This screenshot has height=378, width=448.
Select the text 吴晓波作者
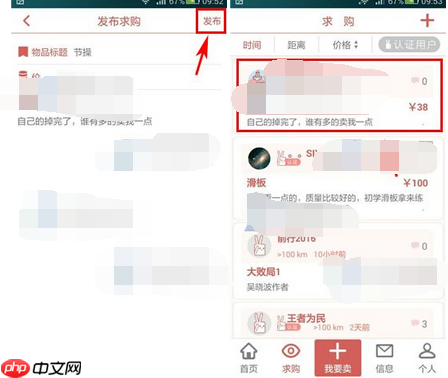click(x=267, y=287)
